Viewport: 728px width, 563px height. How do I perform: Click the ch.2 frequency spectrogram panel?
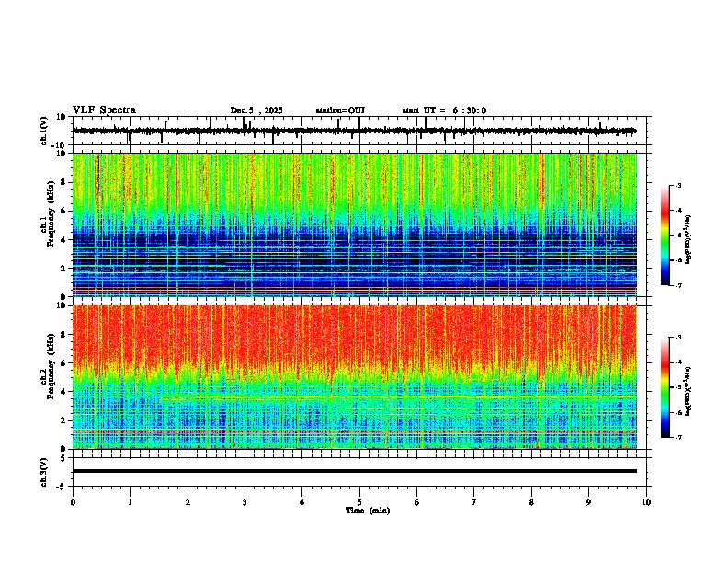click(x=355, y=377)
